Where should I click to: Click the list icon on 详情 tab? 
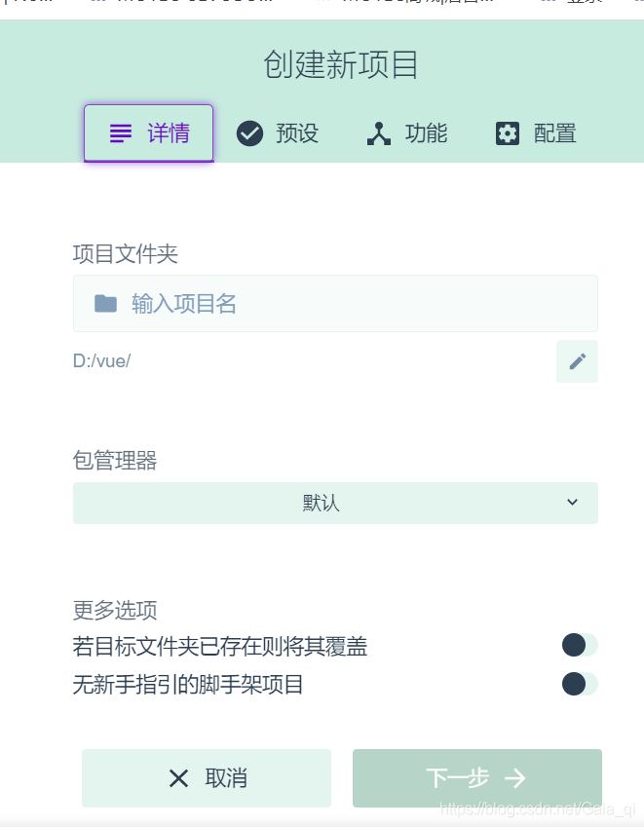121,133
